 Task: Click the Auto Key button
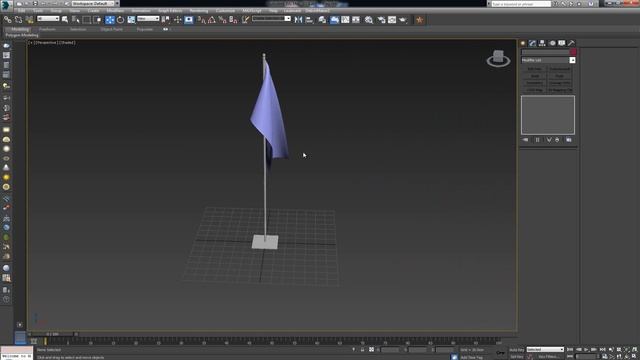coord(517,350)
